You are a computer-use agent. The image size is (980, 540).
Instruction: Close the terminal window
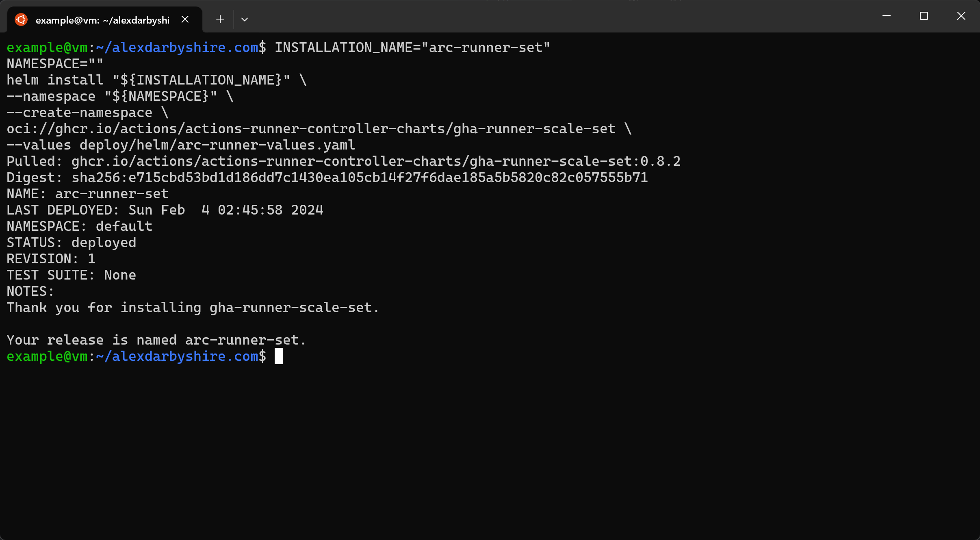961,16
